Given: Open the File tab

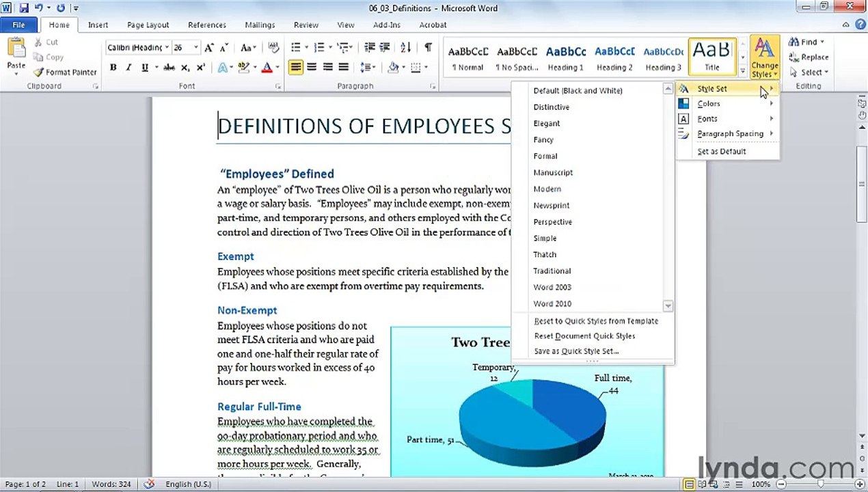Looking at the screenshot, I should 18,25.
